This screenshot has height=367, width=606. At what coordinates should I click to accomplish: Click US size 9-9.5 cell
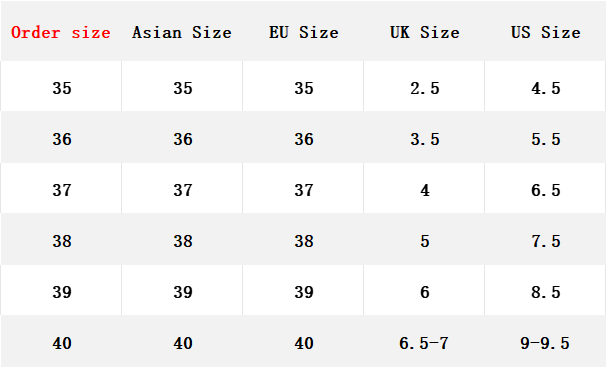pos(545,343)
